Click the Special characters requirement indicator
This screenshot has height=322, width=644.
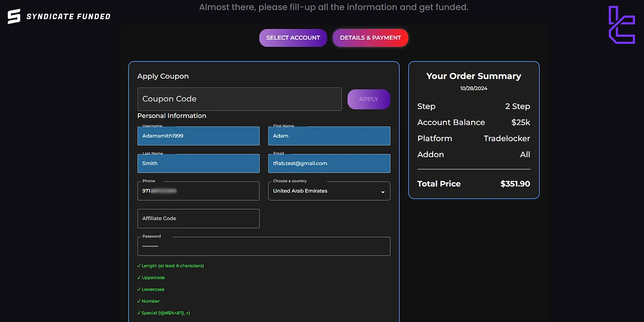pyautogui.click(x=164, y=313)
